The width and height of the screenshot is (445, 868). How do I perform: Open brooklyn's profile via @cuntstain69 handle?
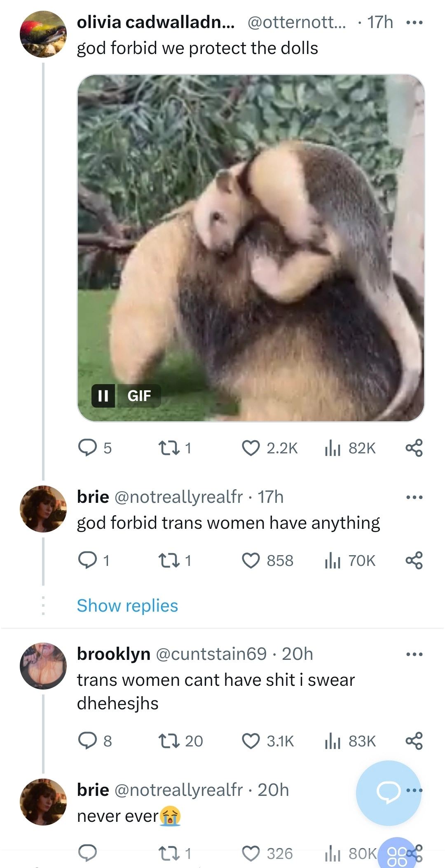coord(211,654)
